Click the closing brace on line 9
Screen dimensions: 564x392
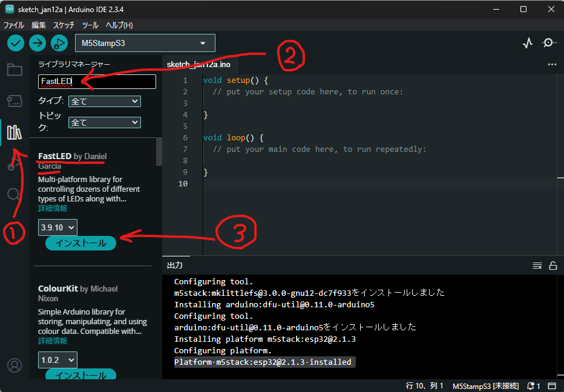(206, 172)
